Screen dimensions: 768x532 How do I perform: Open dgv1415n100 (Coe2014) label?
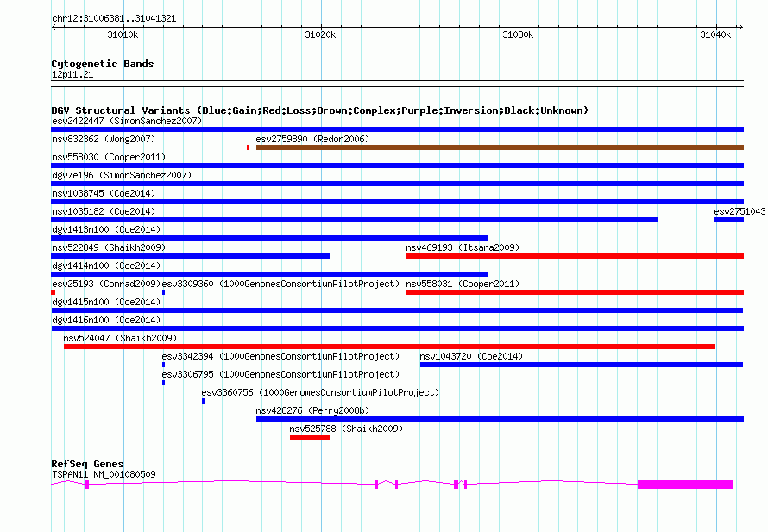[x=106, y=302]
